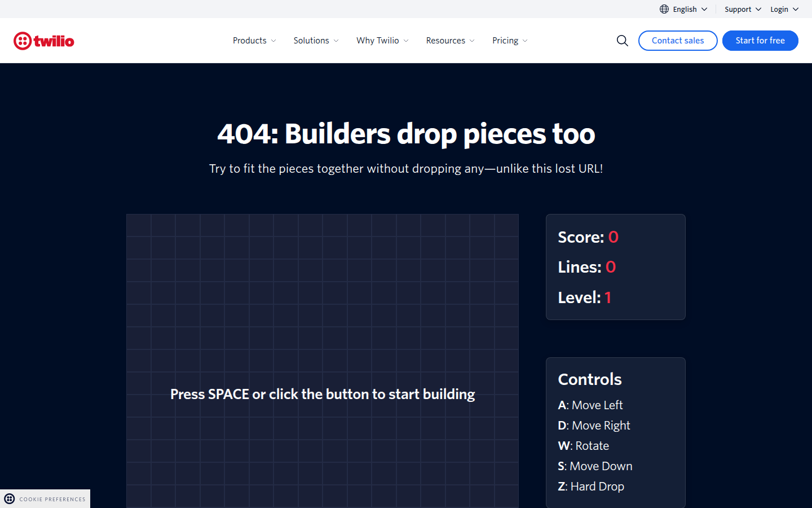Click the Controls panel heading
This screenshot has height=508, width=812.
(589, 379)
